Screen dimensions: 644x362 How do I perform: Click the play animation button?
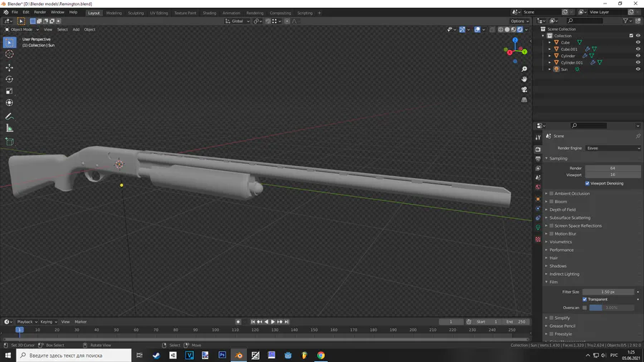pyautogui.click(x=273, y=322)
